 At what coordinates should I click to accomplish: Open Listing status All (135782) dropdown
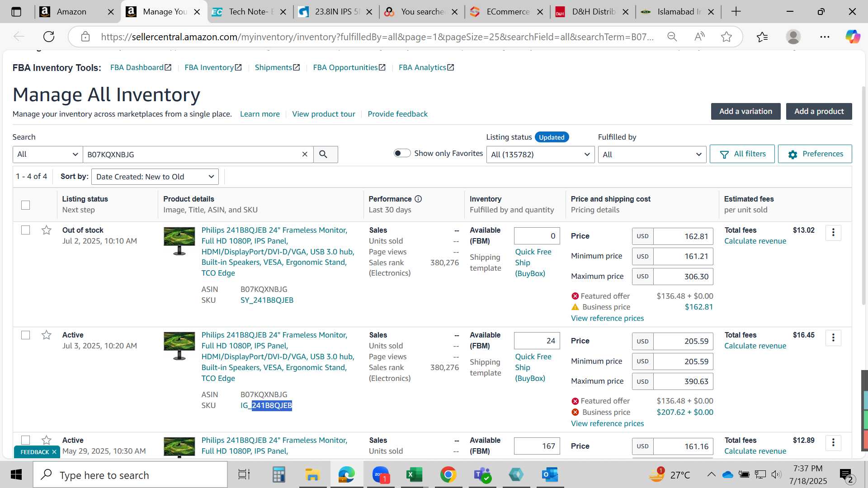pos(540,155)
